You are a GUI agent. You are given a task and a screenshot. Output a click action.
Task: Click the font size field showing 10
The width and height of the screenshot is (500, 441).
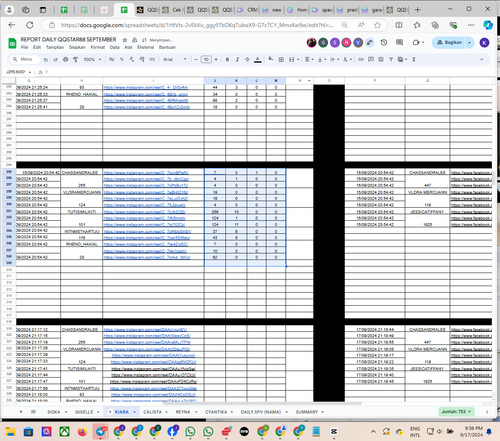[206, 60]
